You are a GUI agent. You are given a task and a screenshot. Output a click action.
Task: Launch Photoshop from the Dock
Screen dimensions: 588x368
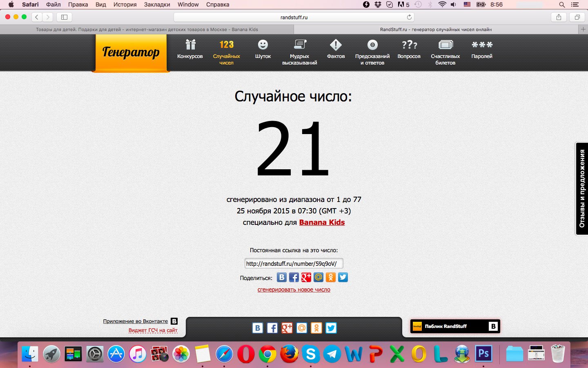tap(483, 354)
